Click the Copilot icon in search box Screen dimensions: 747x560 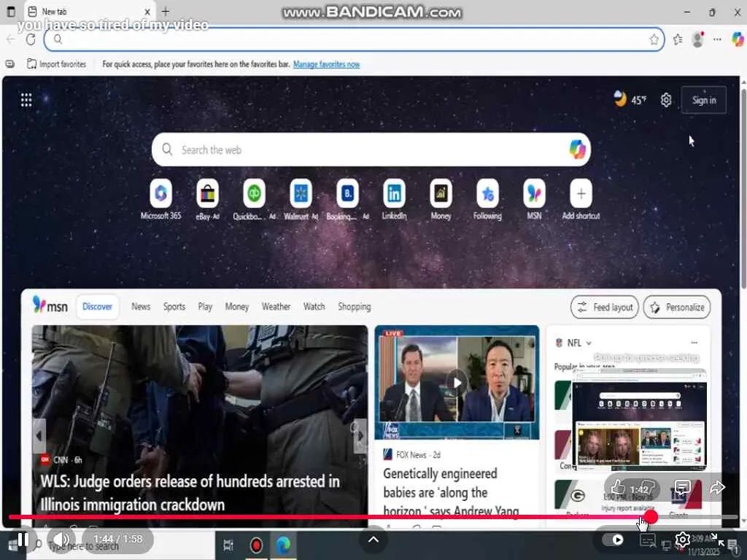[578, 149]
